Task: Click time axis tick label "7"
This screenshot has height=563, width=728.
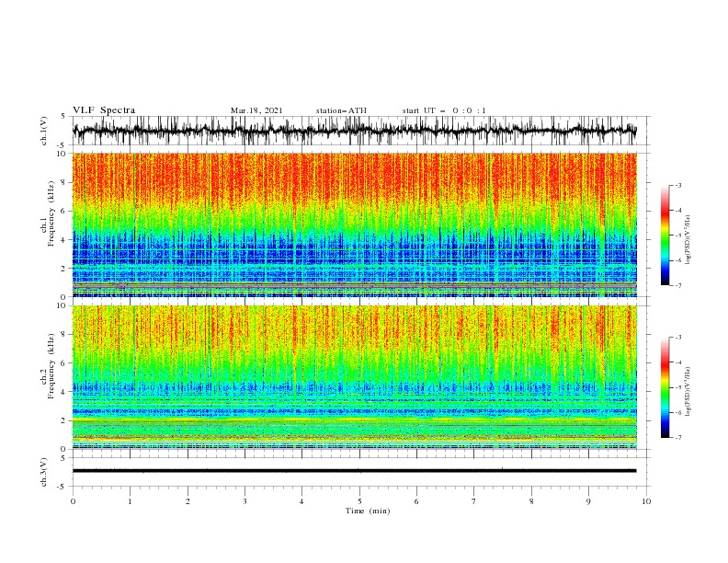Action: pyautogui.click(x=474, y=501)
